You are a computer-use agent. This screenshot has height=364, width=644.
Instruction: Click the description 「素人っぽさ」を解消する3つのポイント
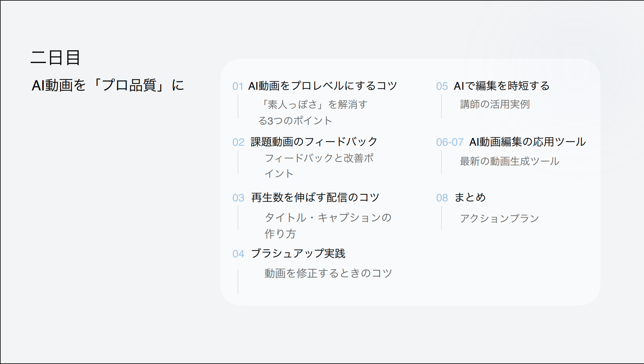(313, 112)
